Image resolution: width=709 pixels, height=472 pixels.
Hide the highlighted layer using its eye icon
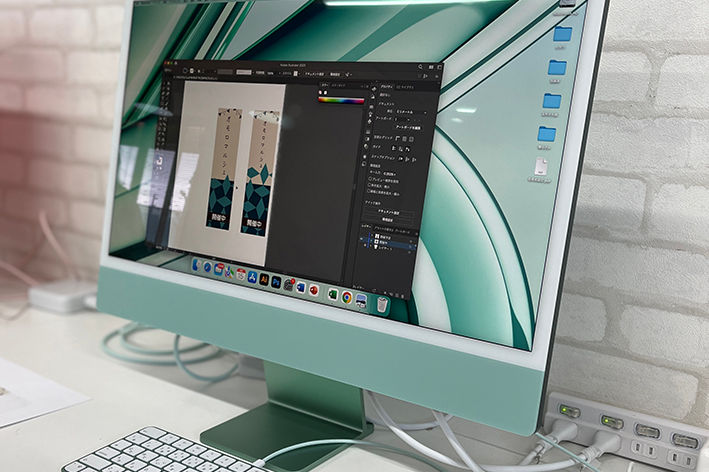[361, 240]
